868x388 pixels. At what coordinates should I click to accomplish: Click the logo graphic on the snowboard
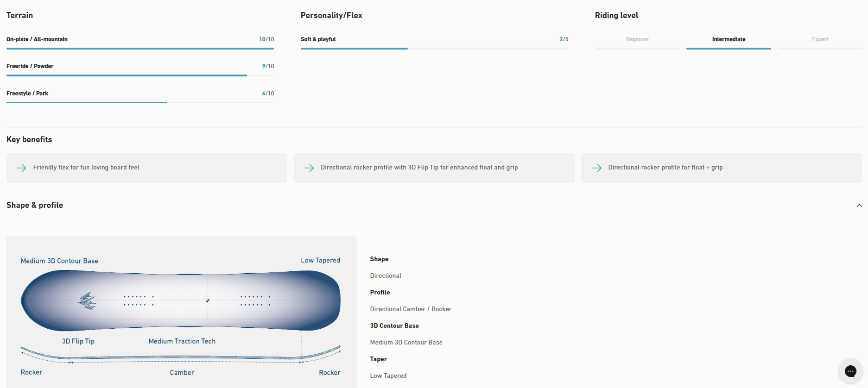coord(87,301)
